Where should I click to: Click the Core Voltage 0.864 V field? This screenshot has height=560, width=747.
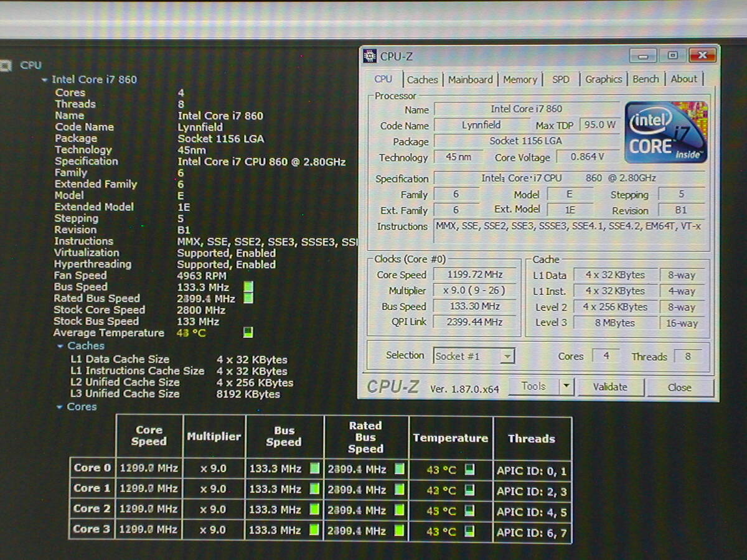[587, 157]
